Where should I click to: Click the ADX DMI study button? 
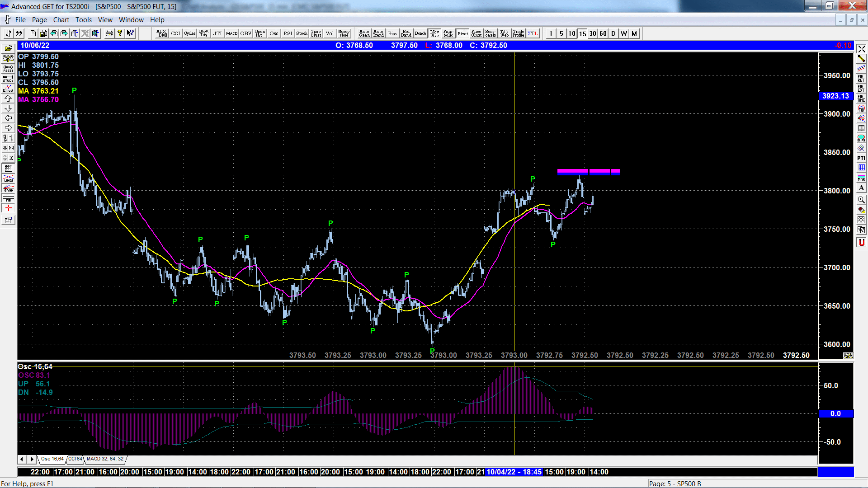pos(162,33)
